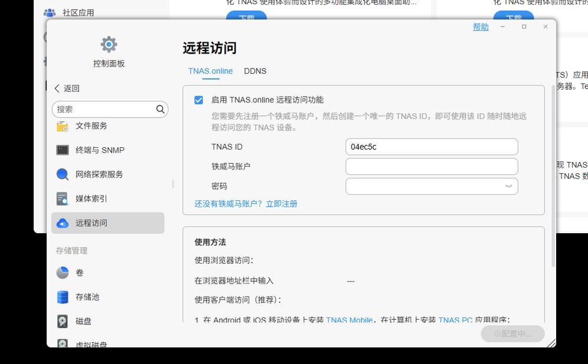
Task: Close the control panel window
Action: 546,27
